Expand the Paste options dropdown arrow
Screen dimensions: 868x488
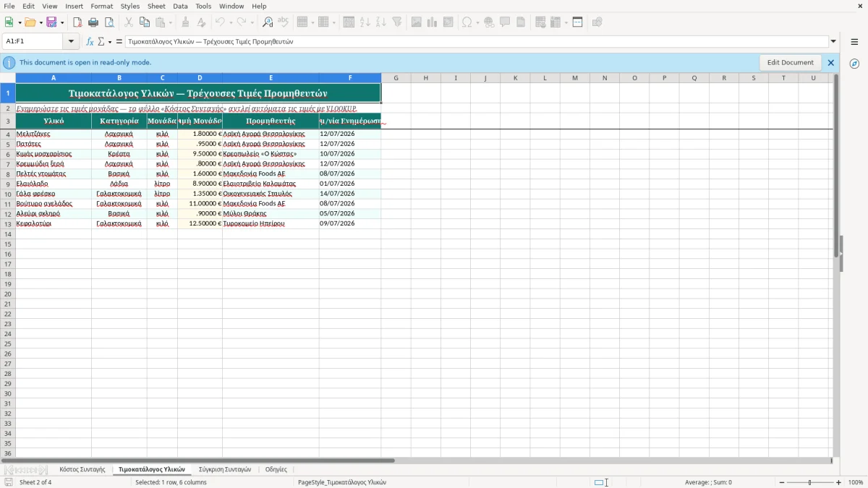click(x=171, y=22)
